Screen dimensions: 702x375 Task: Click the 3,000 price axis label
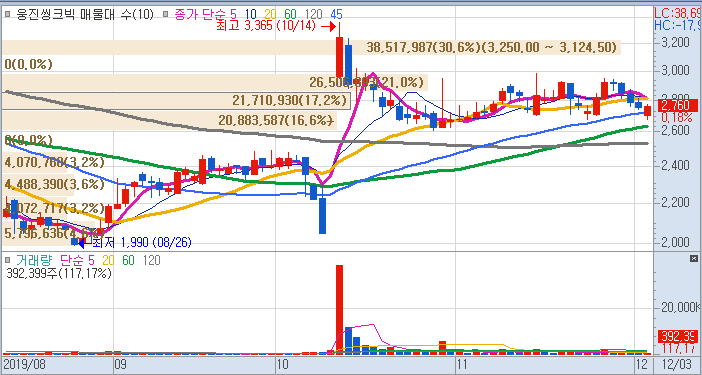click(x=677, y=71)
